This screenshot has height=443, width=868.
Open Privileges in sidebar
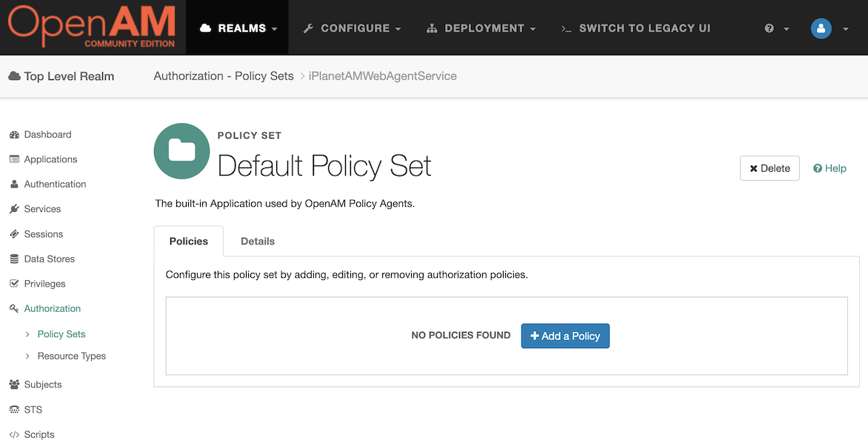[x=45, y=284]
